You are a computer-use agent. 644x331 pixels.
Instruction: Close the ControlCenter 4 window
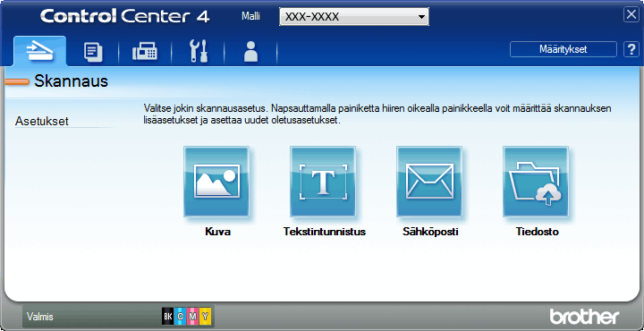(x=631, y=15)
